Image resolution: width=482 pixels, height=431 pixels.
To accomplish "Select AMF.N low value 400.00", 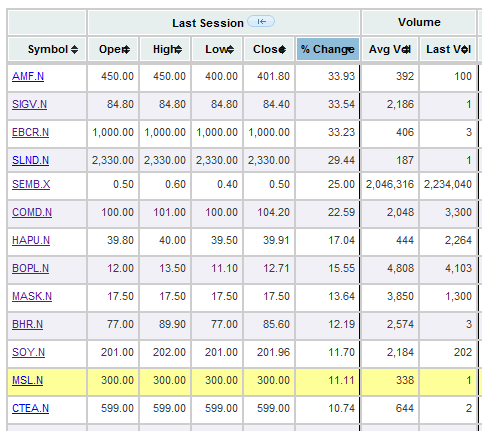I will pos(221,76).
